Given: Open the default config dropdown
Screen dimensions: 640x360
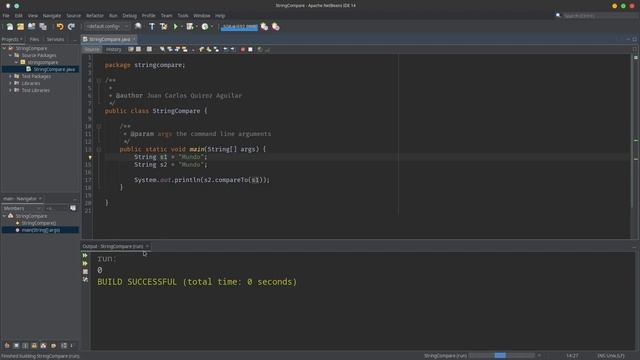Looking at the screenshot, I should pyautogui.click(x=107, y=27).
